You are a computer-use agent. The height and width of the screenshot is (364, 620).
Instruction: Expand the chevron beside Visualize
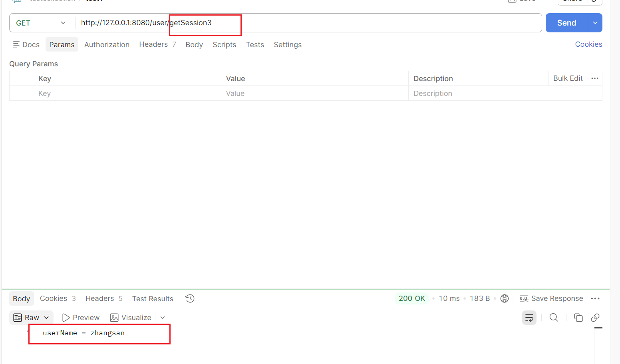(163, 318)
